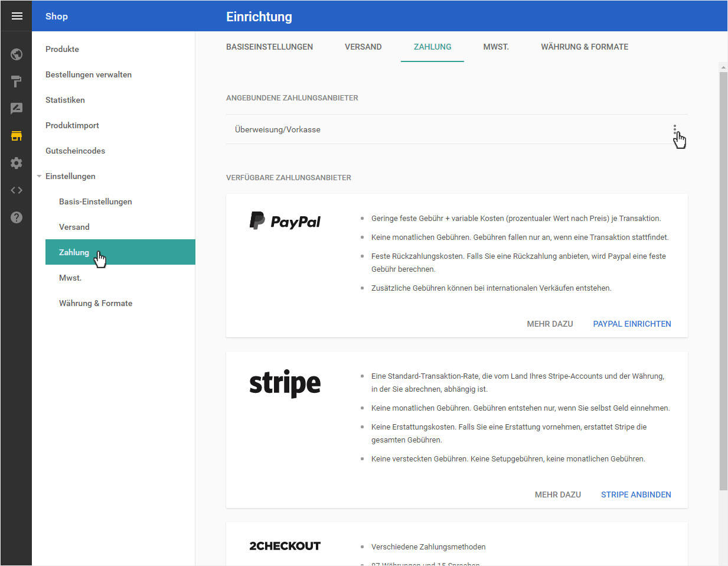728x566 pixels.
Task: Switch to the Versand tab
Action: pyautogui.click(x=363, y=47)
